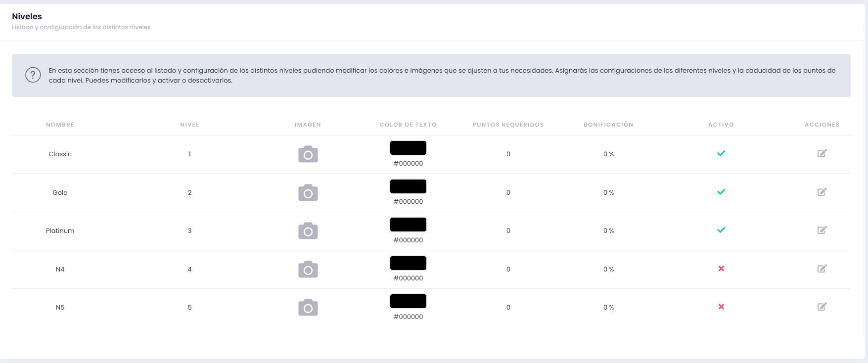Edit the Gold level
The height and width of the screenshot is (363, 868).
pyautogui.click(x=822, y=192)
